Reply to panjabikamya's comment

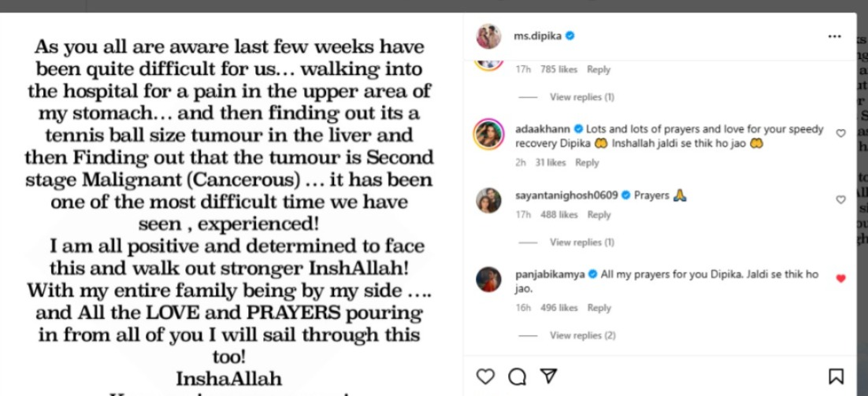pyautogui.click(x=599, y=308)
